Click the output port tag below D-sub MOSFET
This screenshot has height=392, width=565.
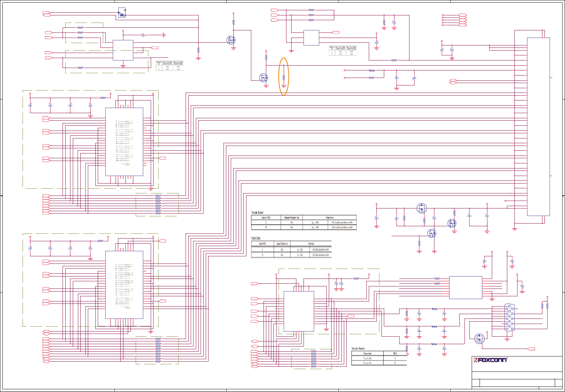531,349
